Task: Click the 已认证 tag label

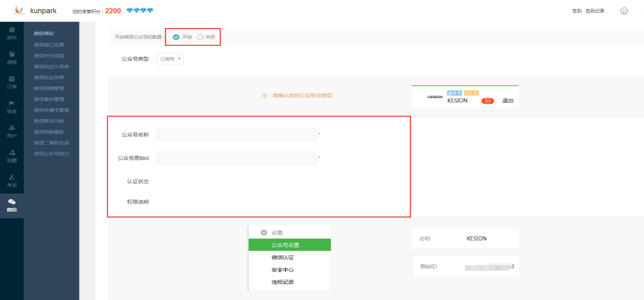Action: click(x=471, y=93)
